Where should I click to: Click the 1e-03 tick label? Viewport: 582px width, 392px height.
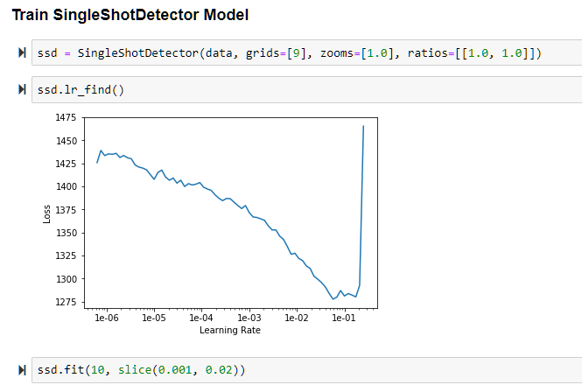tap(249, 318)
